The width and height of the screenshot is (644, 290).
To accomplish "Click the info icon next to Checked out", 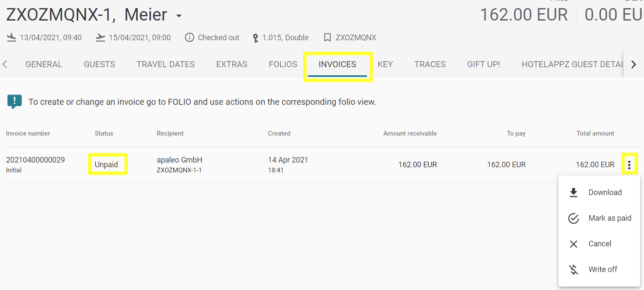I will (x=189, y=37).
